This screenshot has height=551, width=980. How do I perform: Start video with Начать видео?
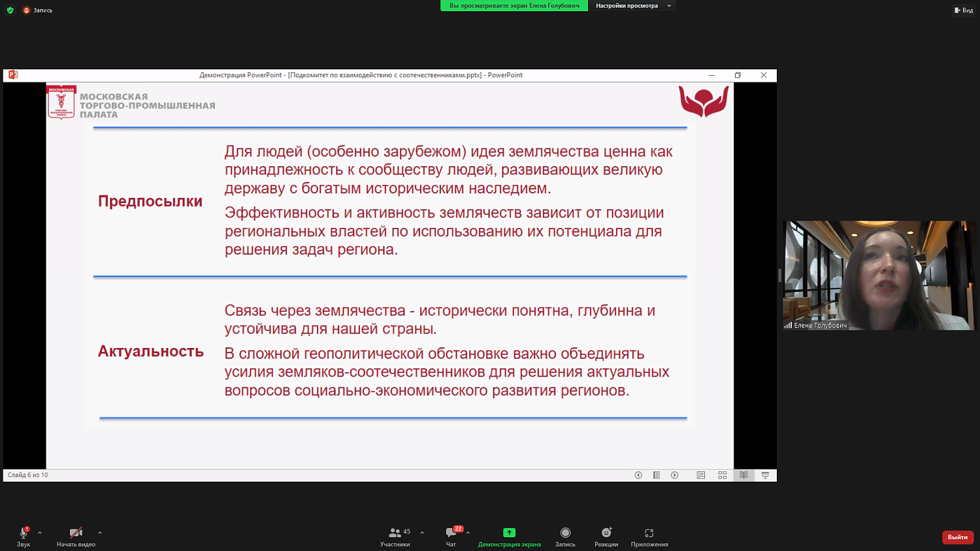75,537
